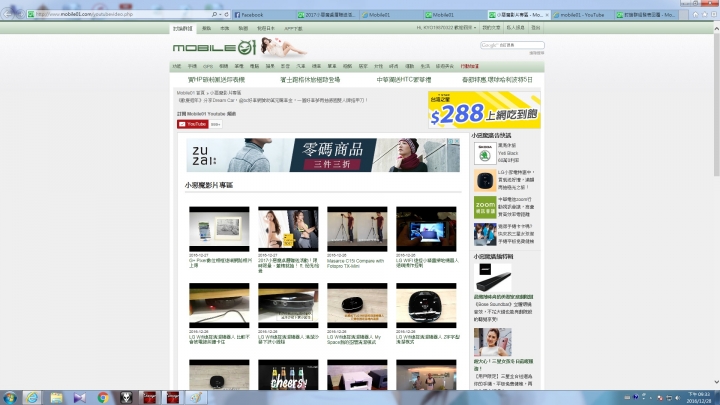Open the sidebar woman with phone image
This screenshot has width=720, height=405.
493,342
